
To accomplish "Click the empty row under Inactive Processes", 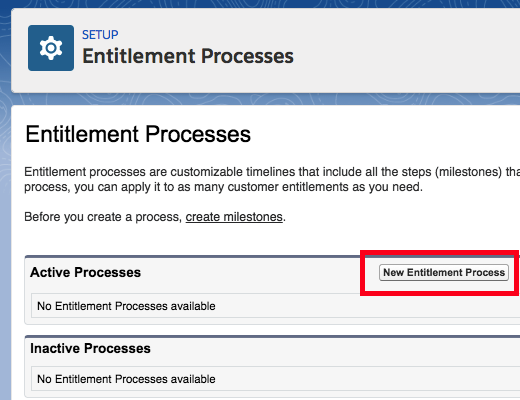I will click(275, 379).
